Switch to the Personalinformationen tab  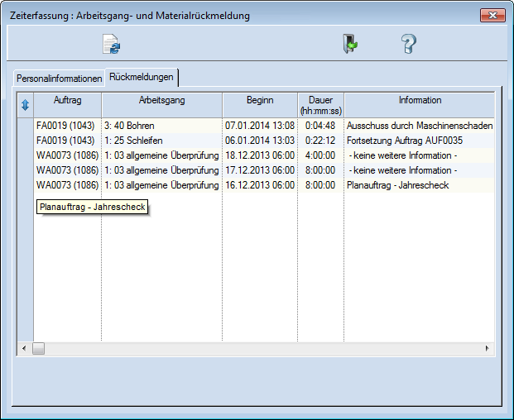tap(59, 79)
